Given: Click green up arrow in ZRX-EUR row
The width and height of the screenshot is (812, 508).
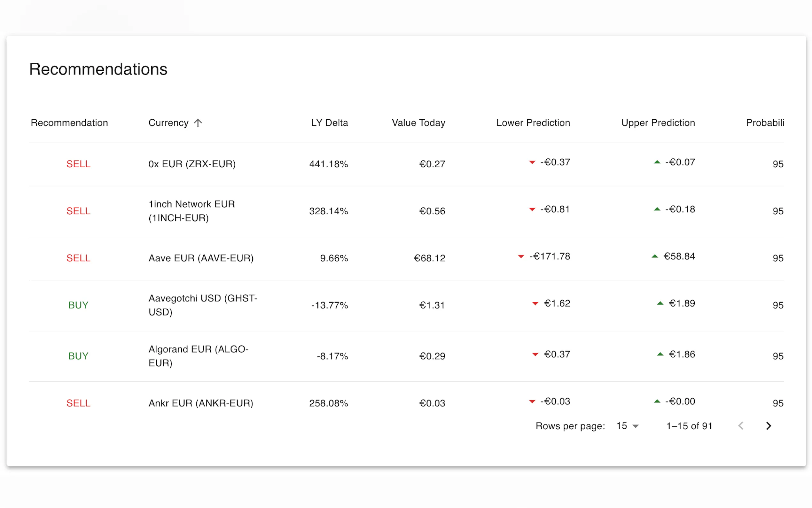Looking at the screenshot, I should (x=657, y=162).
